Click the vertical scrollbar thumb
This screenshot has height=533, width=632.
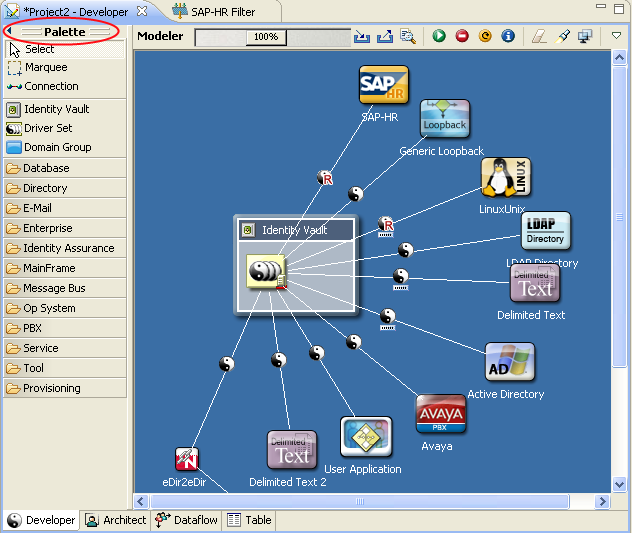click(620, 217)
